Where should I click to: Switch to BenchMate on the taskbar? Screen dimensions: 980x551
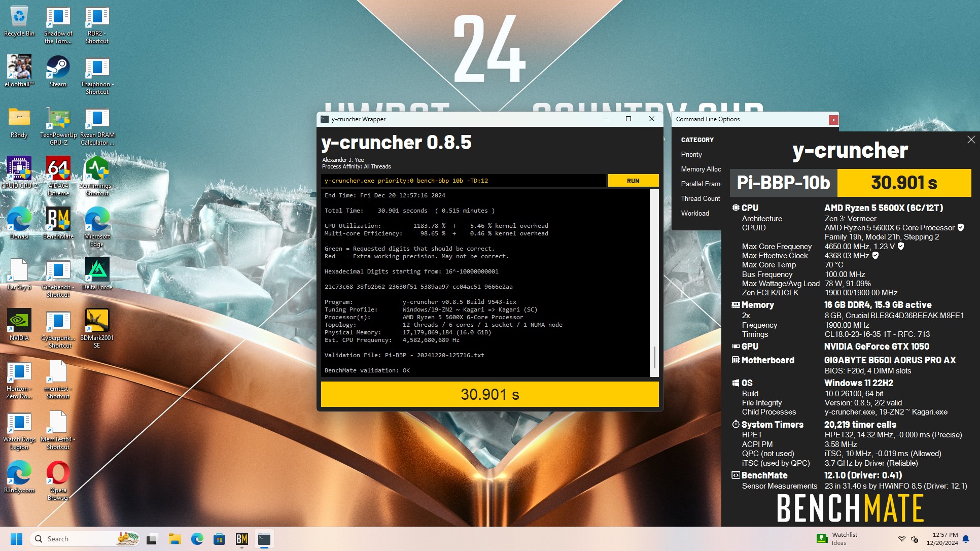[x=241, y=539]
